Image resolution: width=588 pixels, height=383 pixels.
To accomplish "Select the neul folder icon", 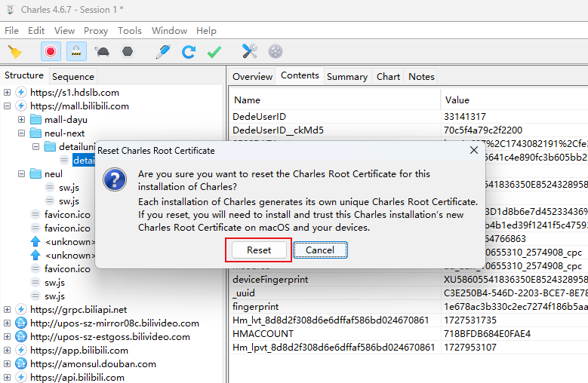I will tap(35, 173).
